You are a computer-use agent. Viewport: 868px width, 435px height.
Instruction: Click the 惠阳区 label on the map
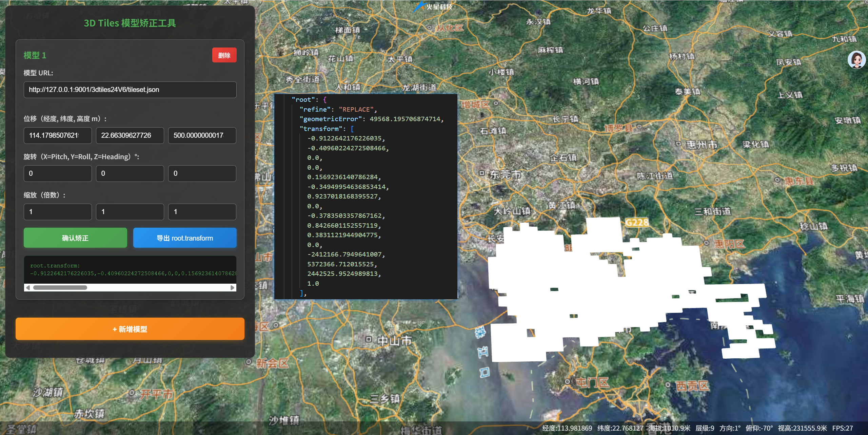tap(729, 244)
